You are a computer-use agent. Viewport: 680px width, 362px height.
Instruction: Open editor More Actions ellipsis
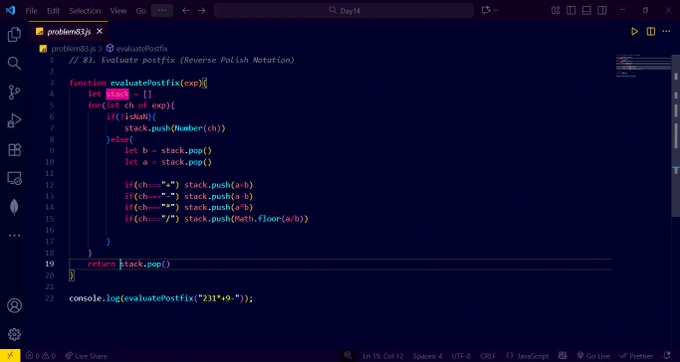click(x=666, y=32)
